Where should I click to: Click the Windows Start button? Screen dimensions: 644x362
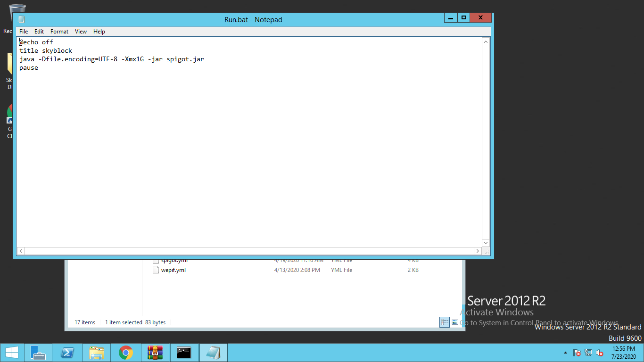tap(12, 353)
